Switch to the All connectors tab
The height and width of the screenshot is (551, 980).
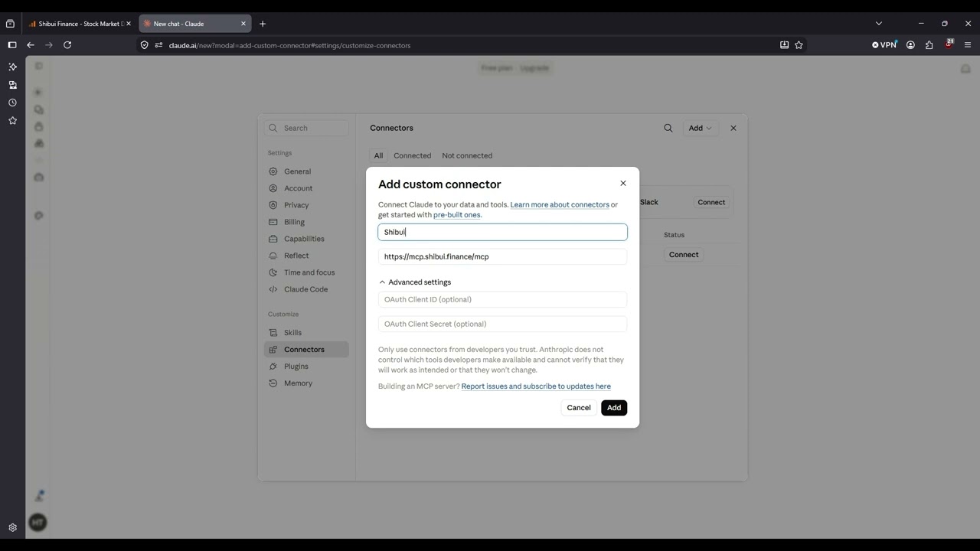(378, 155)
